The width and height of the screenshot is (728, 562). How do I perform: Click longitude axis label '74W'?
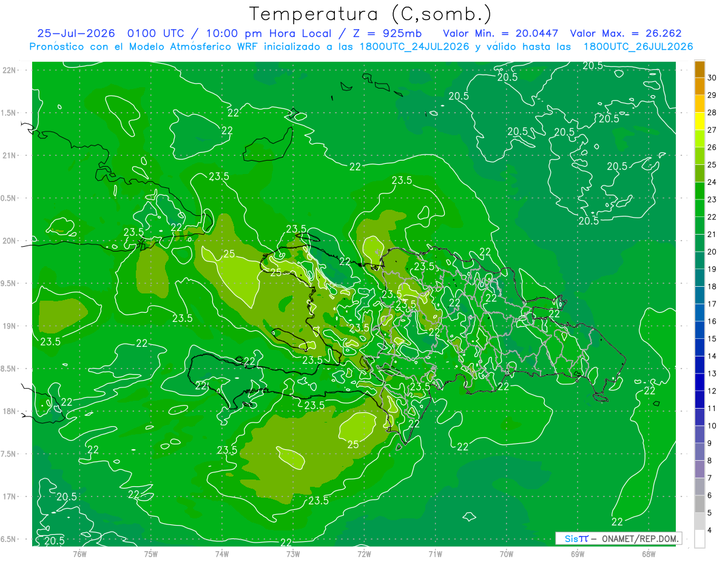tap(222, 554)
